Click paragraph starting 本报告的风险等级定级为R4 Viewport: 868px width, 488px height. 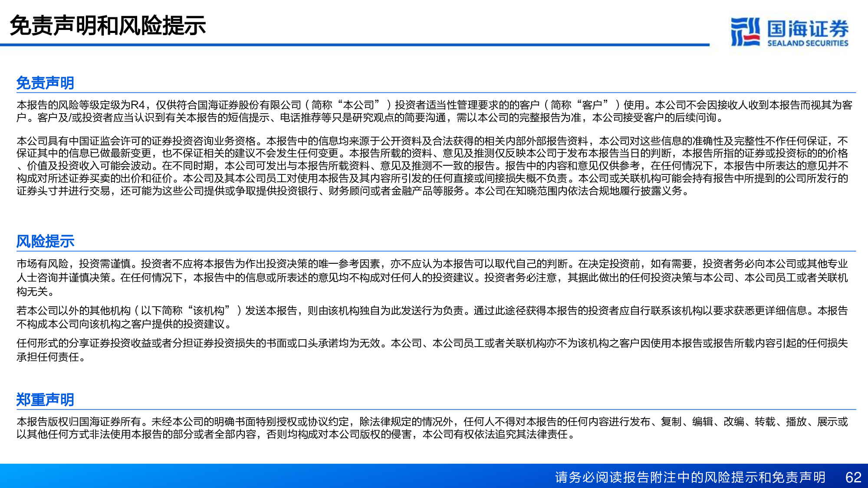point(434,111)
